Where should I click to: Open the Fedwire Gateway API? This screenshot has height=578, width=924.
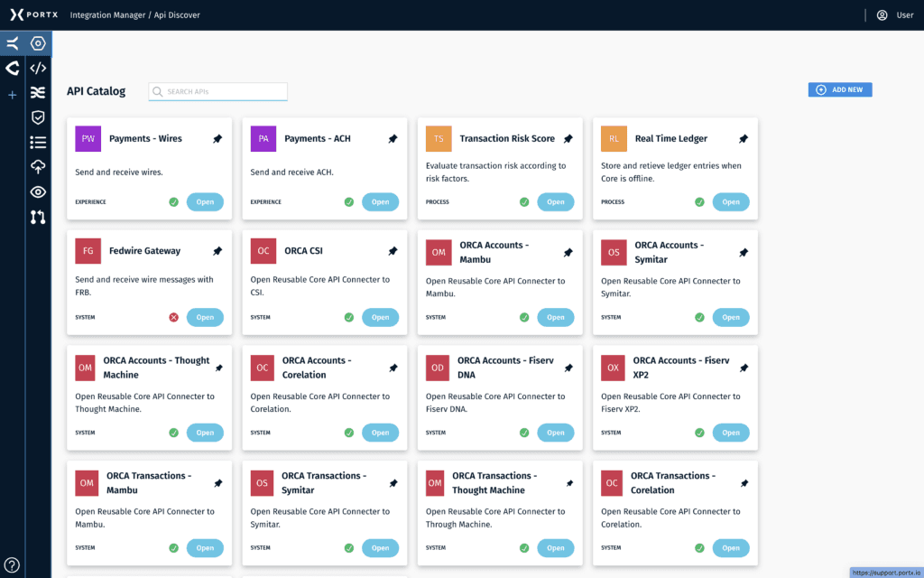pos(205,317)
